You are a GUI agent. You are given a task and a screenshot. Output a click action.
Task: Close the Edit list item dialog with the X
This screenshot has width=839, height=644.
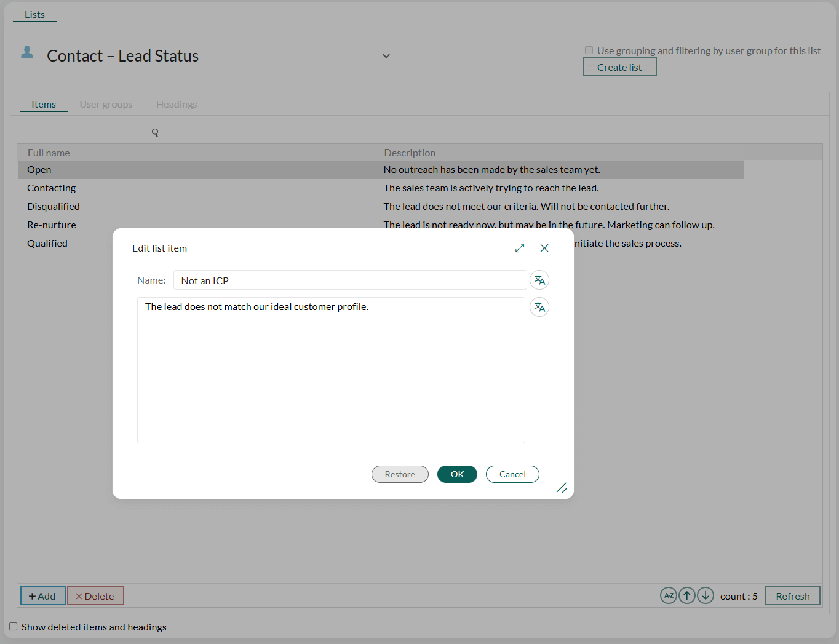[x=544, y=248]
